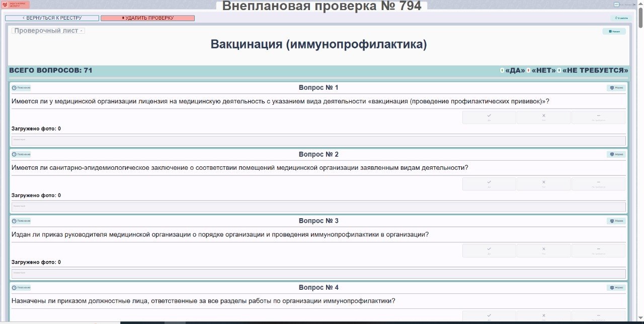Screen dimensions: 644x324
Task: Click 'Вопрос № 1' heading
Action: coord(318,88)
